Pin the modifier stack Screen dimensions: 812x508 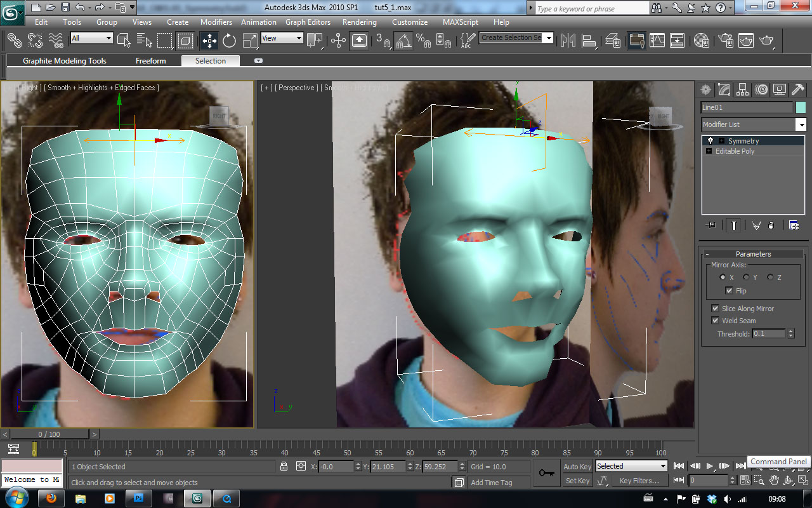[711, 225]
